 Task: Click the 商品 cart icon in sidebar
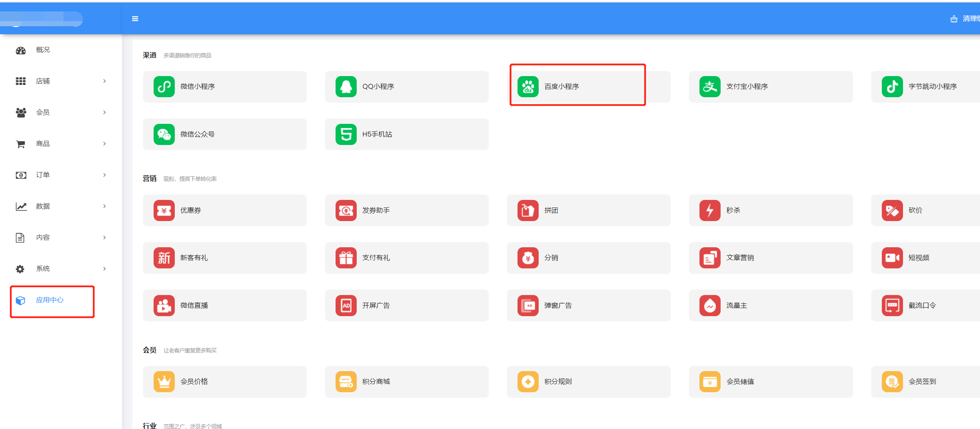[20, 144]
